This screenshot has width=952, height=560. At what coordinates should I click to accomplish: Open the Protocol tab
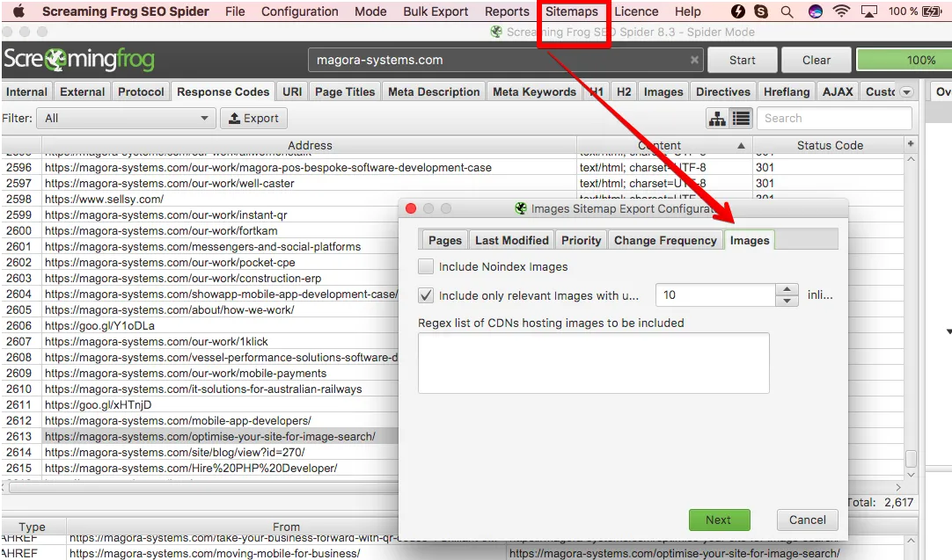(x=141, y=91)
